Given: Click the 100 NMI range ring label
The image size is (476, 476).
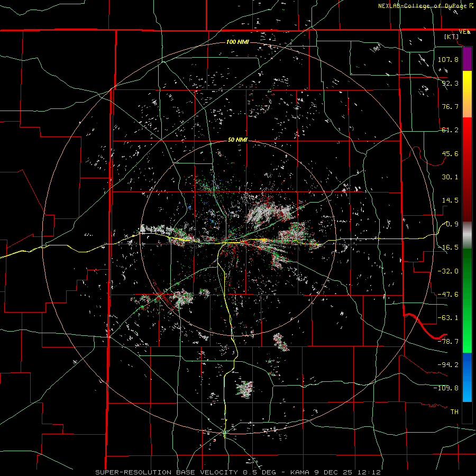Looking at the screenshot, I should click(237, 42).
